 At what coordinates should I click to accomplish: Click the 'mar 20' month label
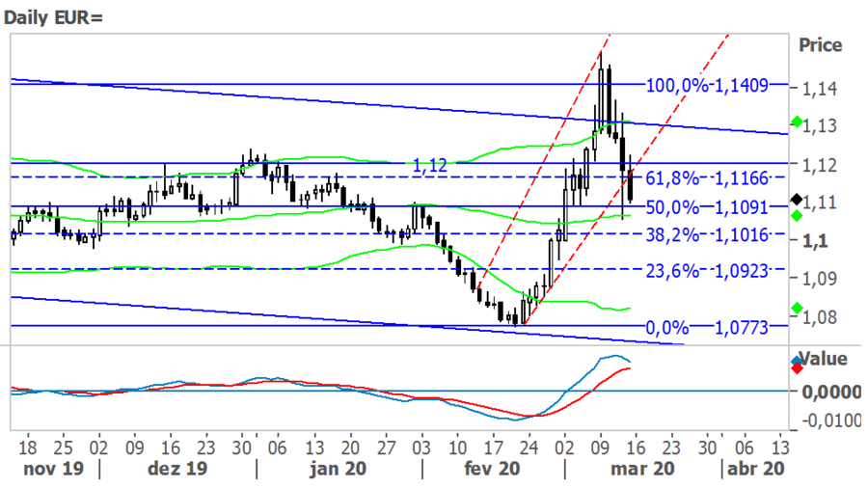tap(642, 469)
